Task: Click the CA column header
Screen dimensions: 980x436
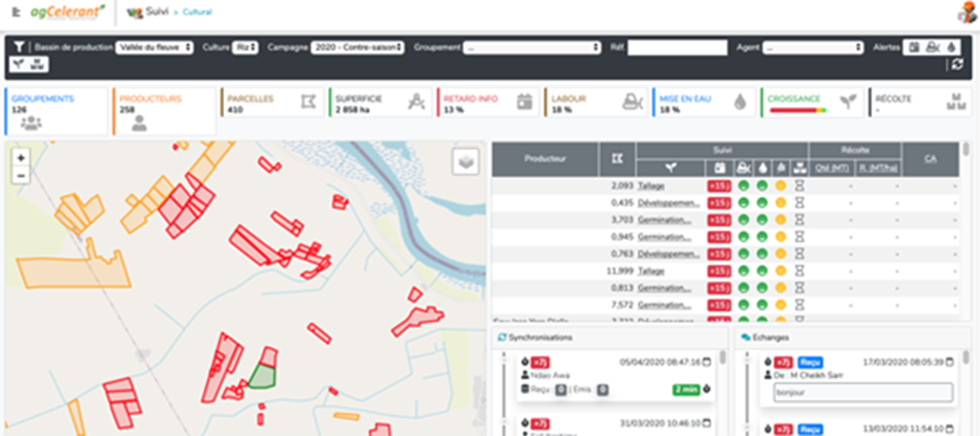Action: tap(930, 159)
